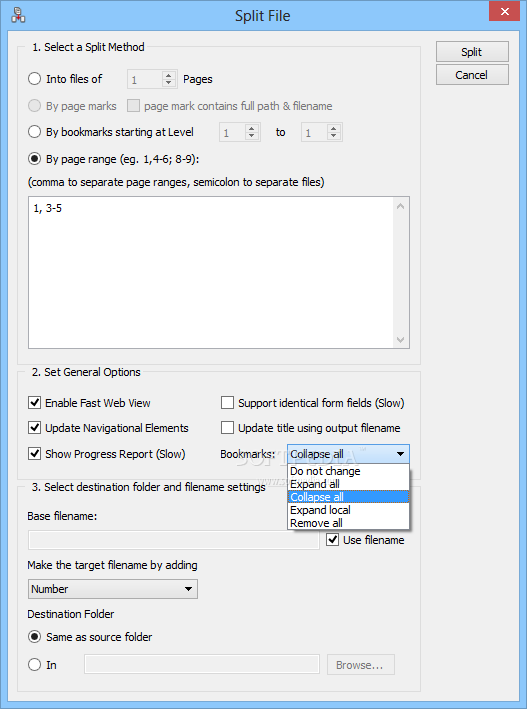Select highlighted 'Collapse all' list entry

coord(348,497)
